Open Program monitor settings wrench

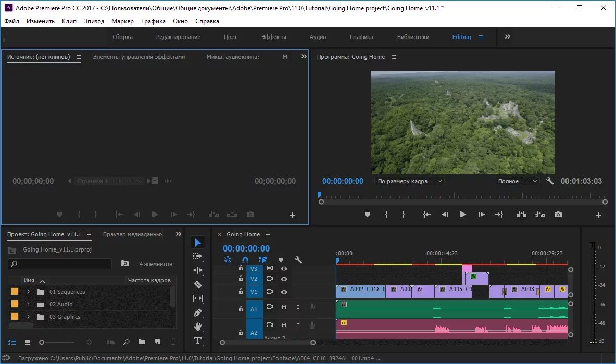click(550, 181)
